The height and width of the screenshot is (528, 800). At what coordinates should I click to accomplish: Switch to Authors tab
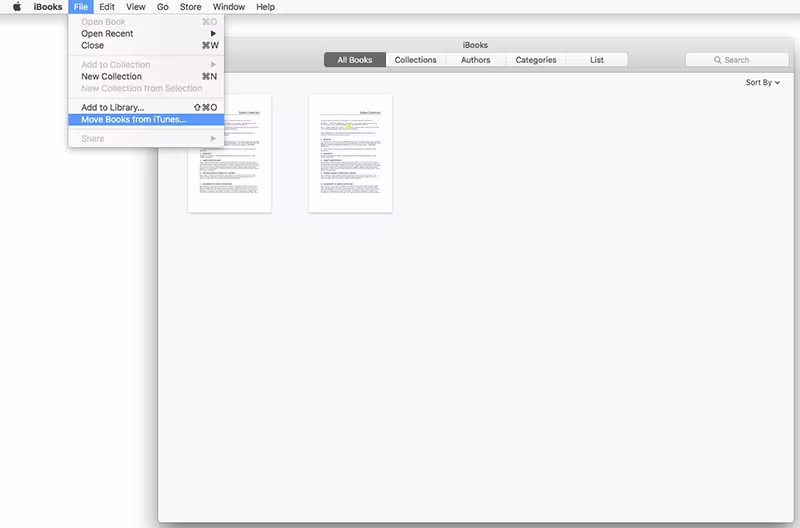click(476, 60)
